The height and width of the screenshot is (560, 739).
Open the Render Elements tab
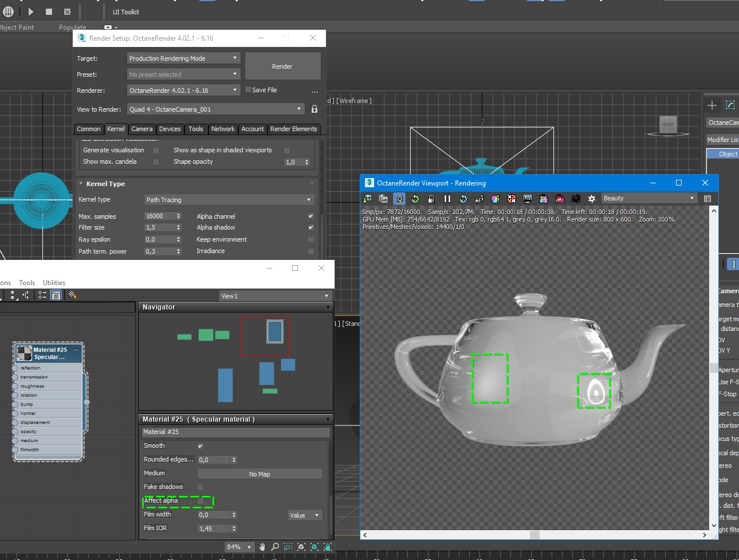click(293, 129)
